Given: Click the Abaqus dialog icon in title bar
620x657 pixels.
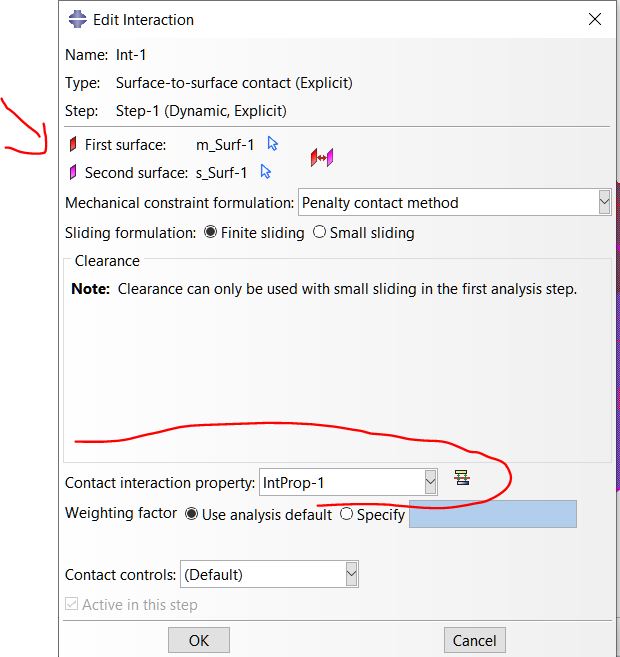Looking at the screenshot, I should (x=77, y=19).
